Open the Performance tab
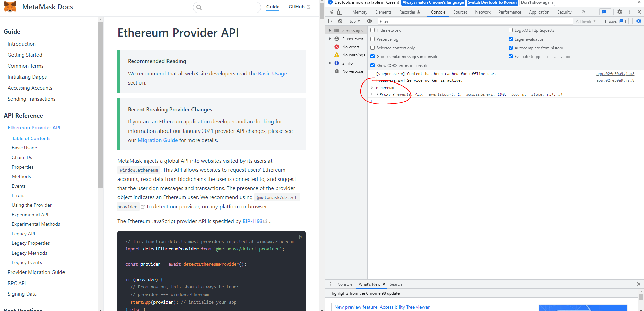Viewport: 644px width, 311px height. point(510,12)
